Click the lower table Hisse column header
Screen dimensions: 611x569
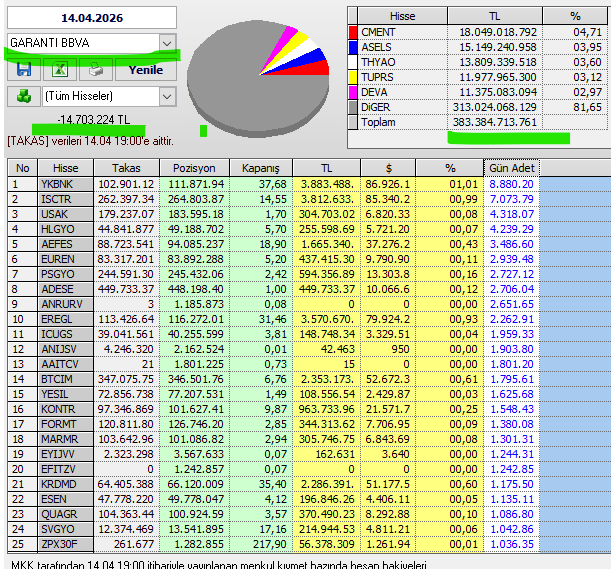[x=65, y=168]
